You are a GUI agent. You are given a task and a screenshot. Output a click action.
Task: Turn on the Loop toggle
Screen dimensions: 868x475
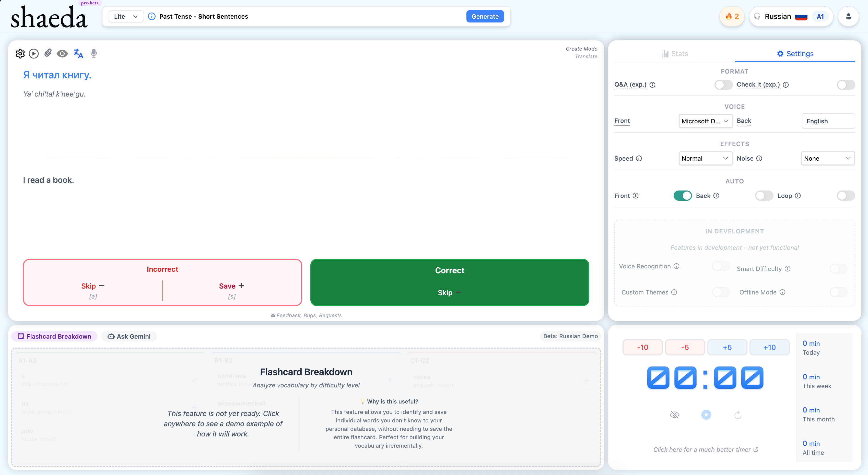pyautogui.click(x=846, y=196)
